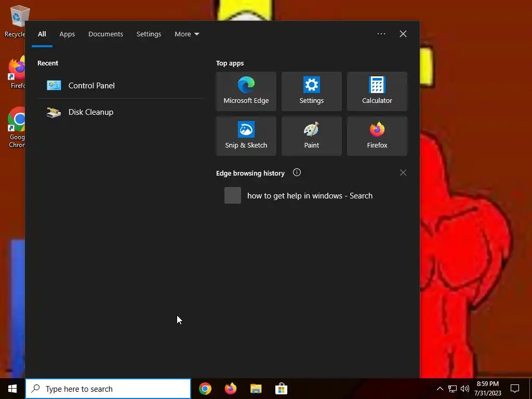532x399 pixels.
Task: Select the Firefox desktop shortcut
Action: pos(16,73)
